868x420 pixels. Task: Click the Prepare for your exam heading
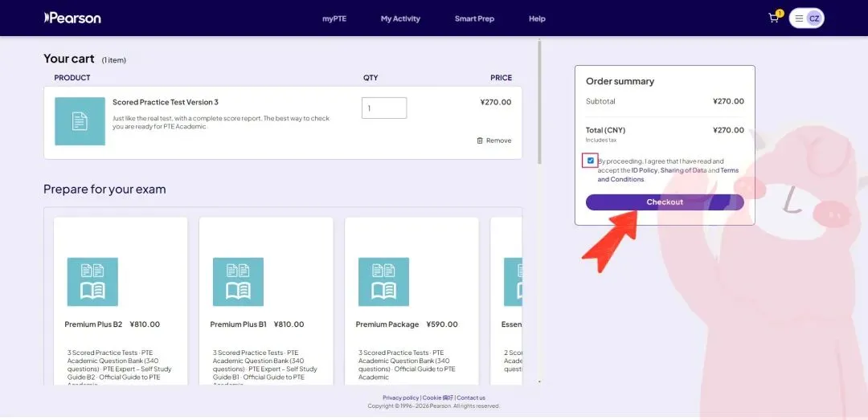click(x=104, y=190)
